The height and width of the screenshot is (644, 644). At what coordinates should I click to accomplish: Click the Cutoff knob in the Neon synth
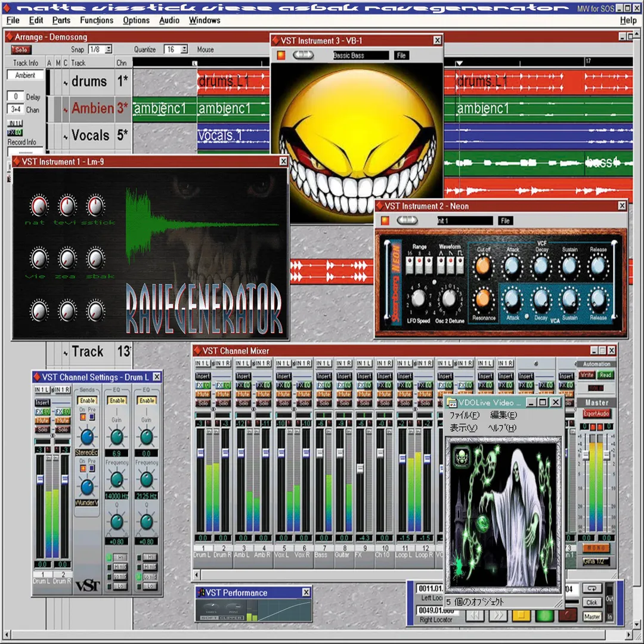tap(484, 266)
